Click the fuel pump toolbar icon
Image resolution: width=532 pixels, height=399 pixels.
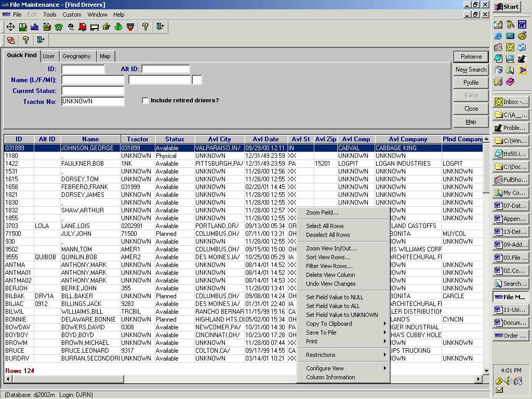[x=23, y=26]
